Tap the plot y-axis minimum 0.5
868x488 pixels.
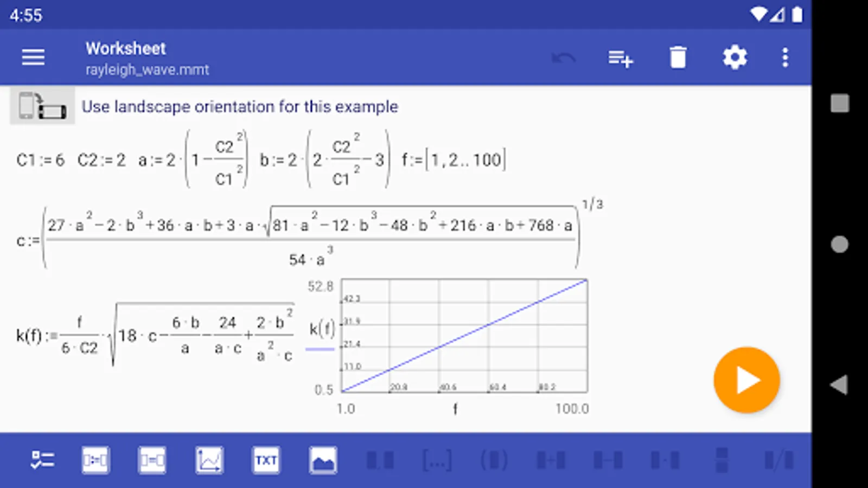coord(324,389)
